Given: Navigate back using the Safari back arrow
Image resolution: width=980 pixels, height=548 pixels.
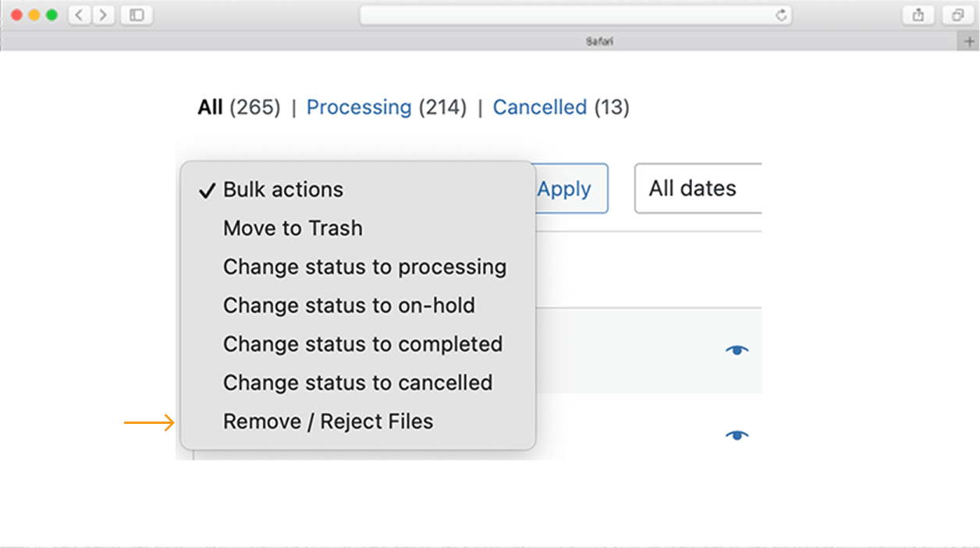Looking at the screenshot, I should coord(79,15).
